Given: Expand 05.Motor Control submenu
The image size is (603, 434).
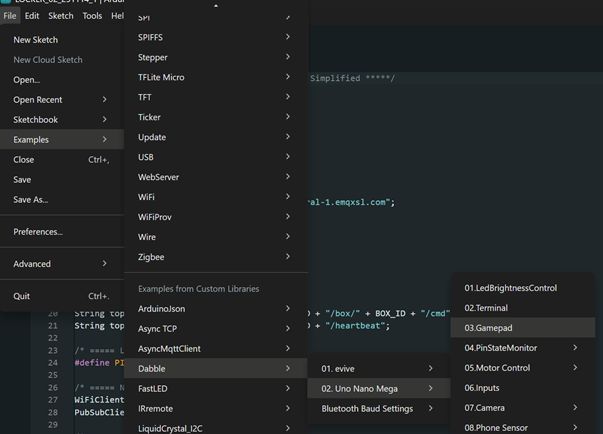Looking at the screenshot, I should 523,368.
